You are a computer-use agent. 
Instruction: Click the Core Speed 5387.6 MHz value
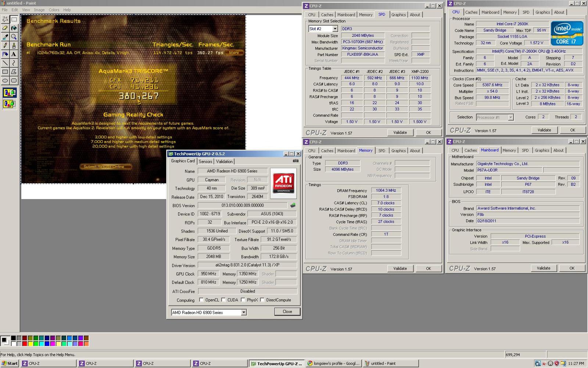pyautogui.click(x=492, y=85)
